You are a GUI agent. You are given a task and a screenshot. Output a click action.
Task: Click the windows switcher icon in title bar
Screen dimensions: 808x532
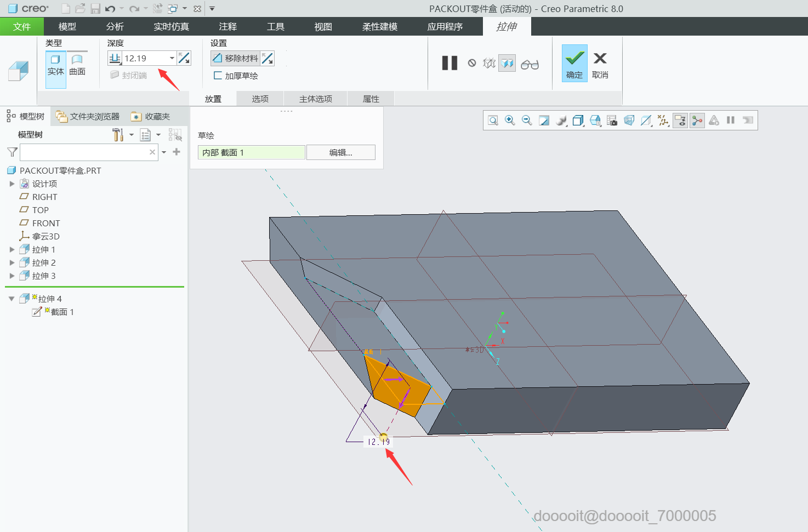click(x=173, y=9)
